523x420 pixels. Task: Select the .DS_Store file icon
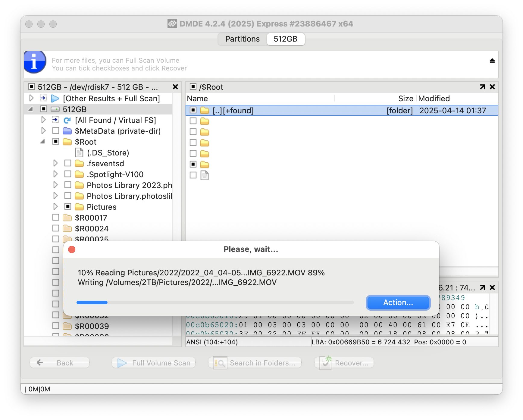pos(79,152)
